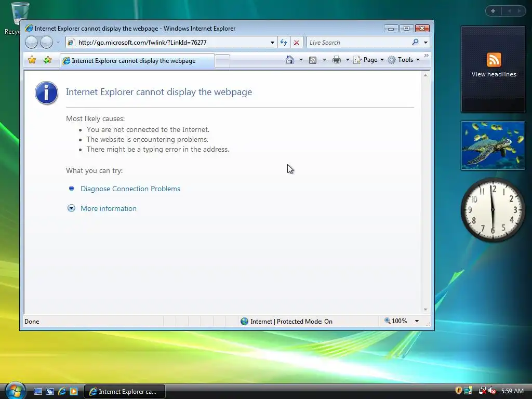Click the sidebar next gadgets arrow
This screenshot has height=399, width=532.
(x=519, y=11)
